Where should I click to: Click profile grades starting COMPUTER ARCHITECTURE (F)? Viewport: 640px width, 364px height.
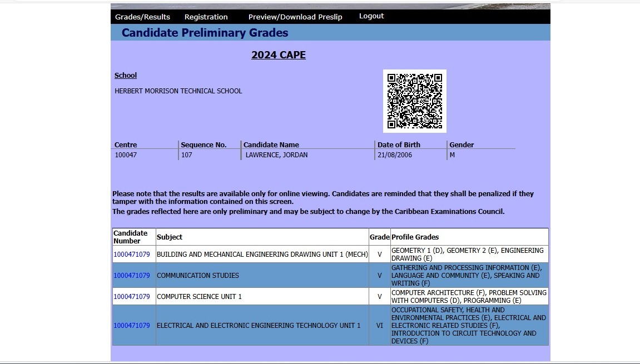pos(469,297)
